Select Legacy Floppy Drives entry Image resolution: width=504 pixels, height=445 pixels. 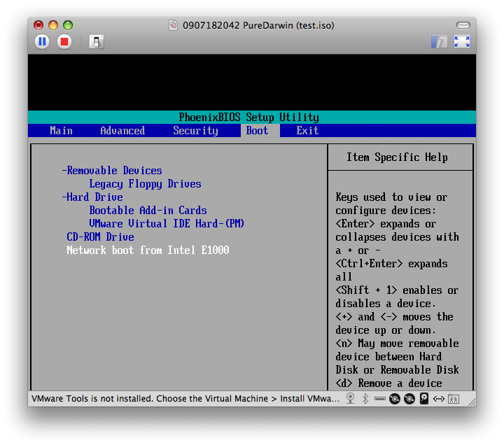145,184
